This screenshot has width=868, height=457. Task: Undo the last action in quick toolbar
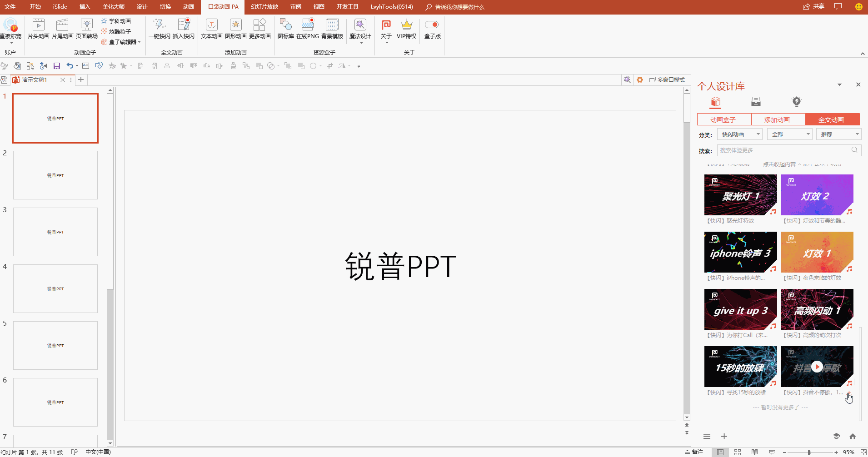pyautogui.click(x=70, y=66)
